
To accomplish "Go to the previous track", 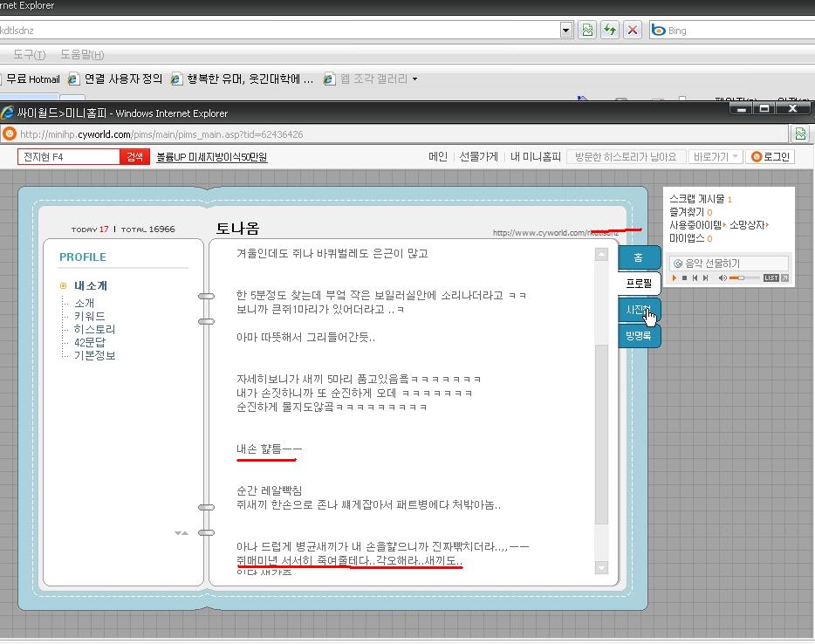I will (x=695, y=278).
